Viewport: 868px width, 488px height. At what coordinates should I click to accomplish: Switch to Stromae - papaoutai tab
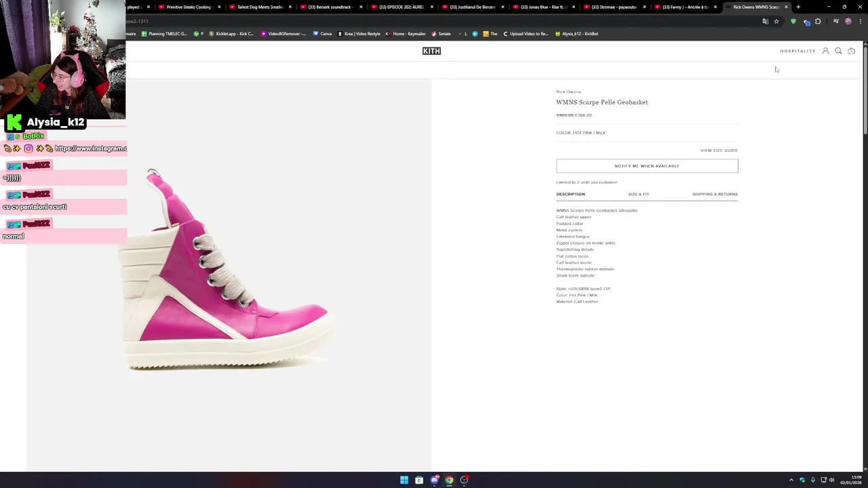(x=614, y=7)
